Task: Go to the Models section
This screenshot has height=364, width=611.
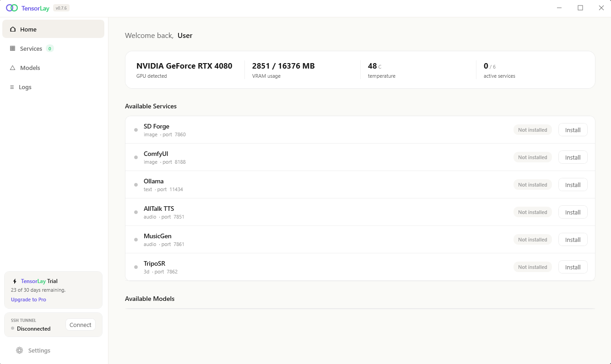Action: [30, 68]
